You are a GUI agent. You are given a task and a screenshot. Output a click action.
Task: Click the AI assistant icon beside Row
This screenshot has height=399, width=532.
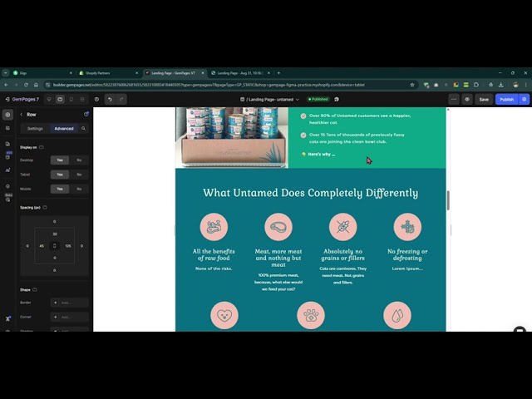pos(86,115)
